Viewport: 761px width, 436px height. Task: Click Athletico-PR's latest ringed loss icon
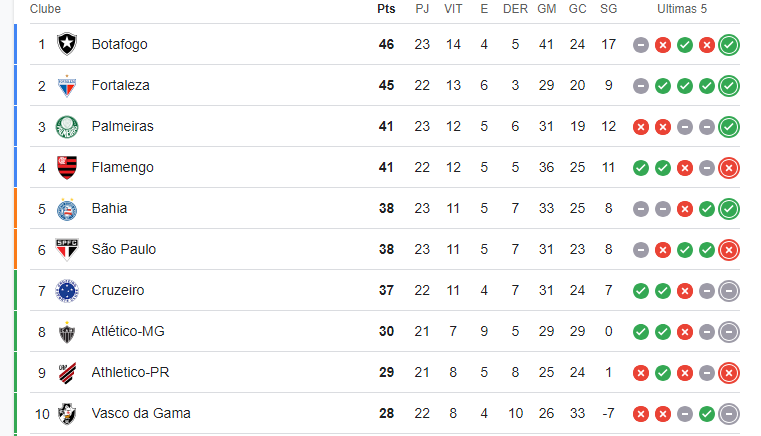pos(728,373)
